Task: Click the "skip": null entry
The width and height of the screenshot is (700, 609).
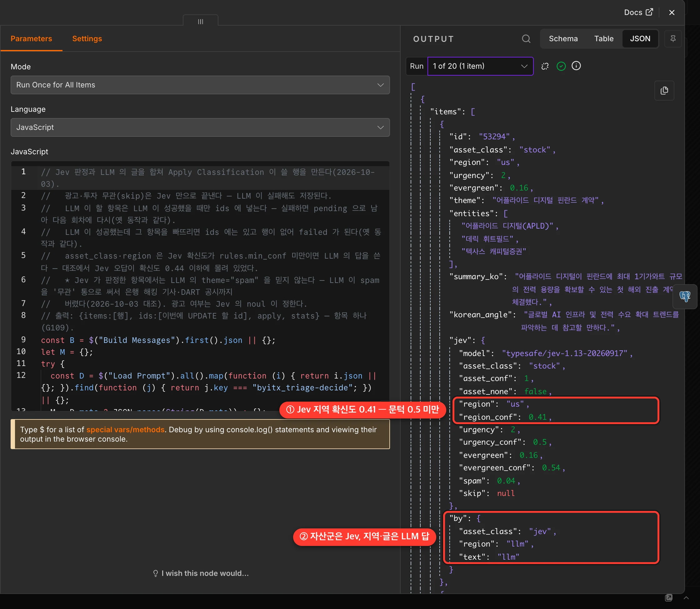Action: point(487,493)
